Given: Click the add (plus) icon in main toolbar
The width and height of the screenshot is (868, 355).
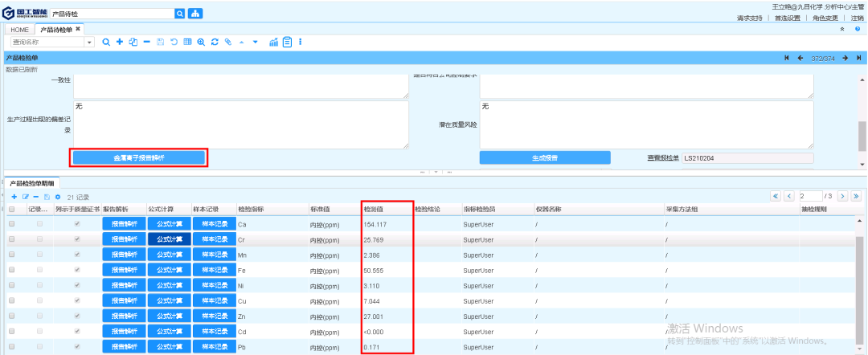Looking at the screenshot, I should (x=119, y=42).
